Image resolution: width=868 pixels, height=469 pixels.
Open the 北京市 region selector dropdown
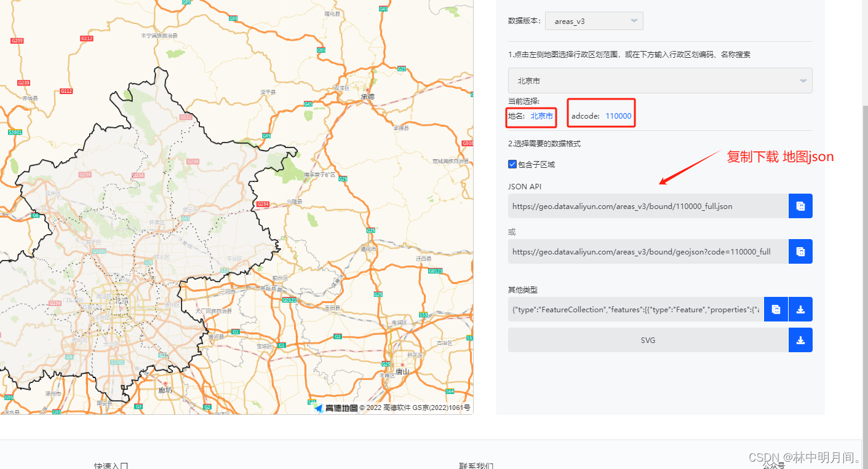click(659, 80)
